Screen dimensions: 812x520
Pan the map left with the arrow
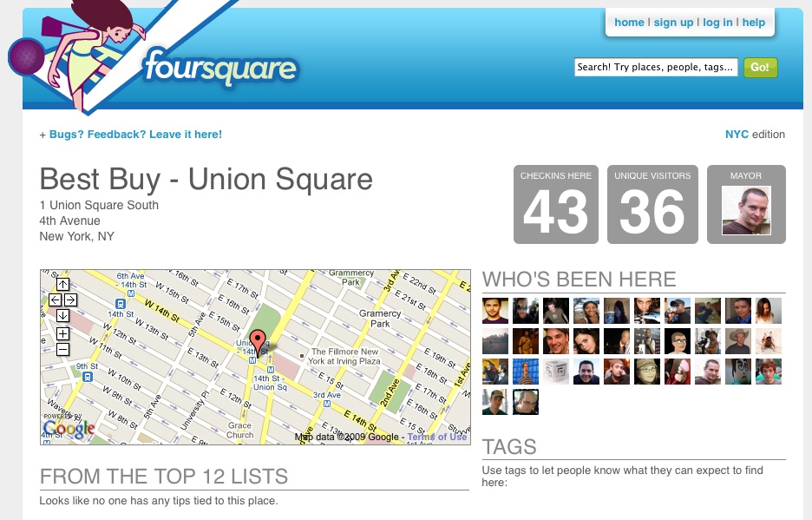tap(55, 299)
